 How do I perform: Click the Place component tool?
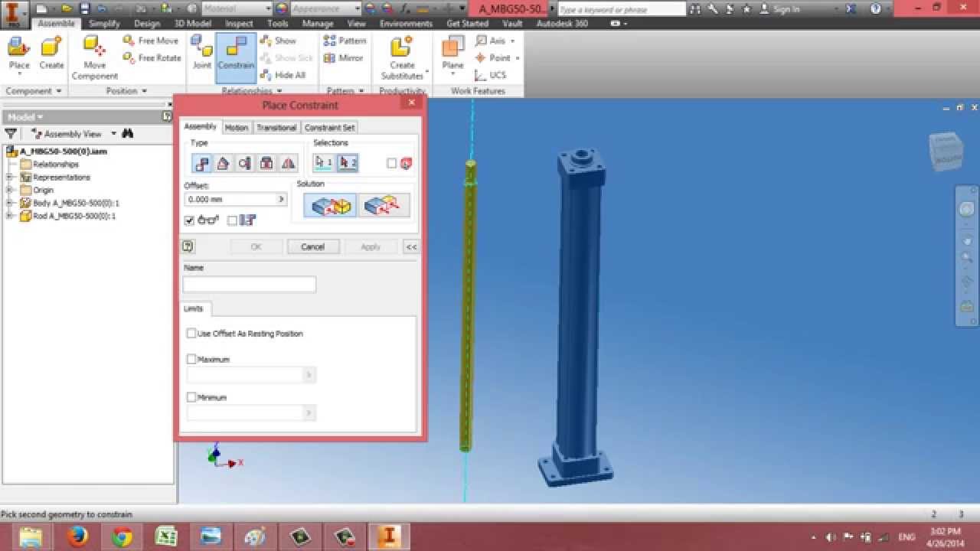(19, 54)
